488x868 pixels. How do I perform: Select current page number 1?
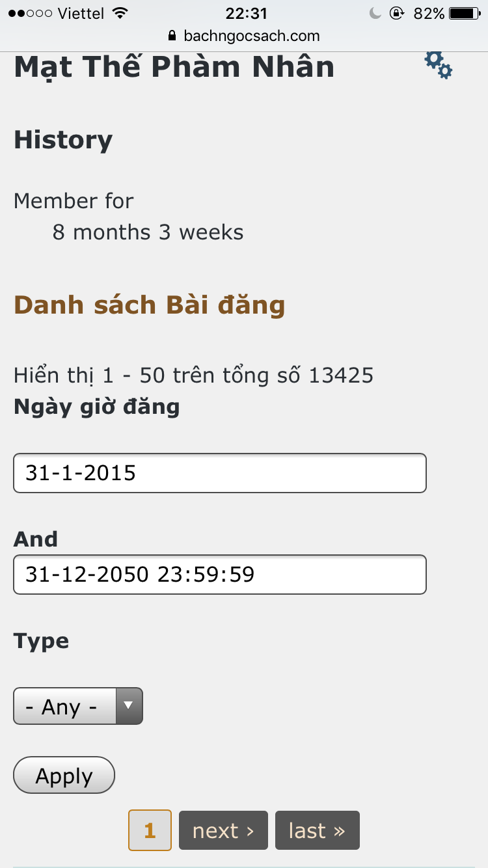pos(150,830)
